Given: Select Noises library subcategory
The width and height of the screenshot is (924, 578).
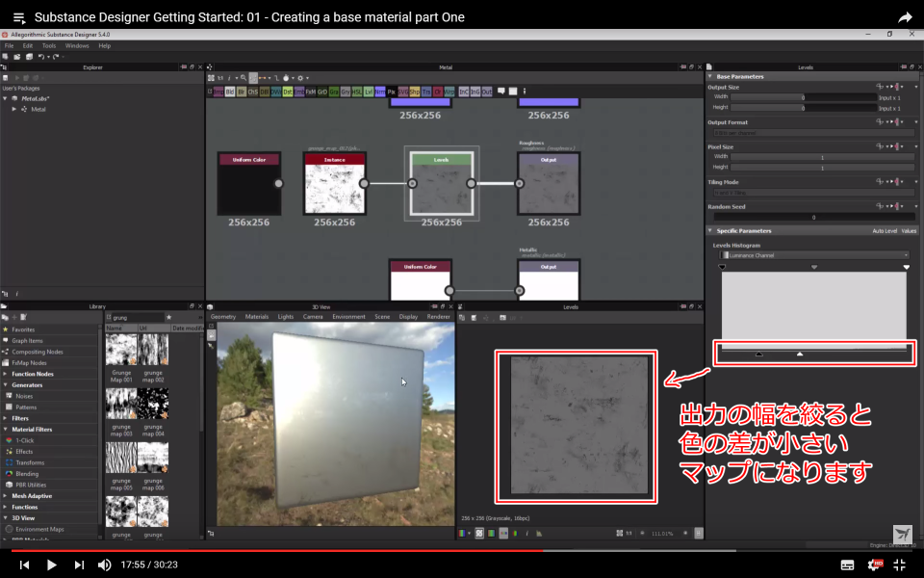Looking at the screenshot, I should [x=24, y=396].
